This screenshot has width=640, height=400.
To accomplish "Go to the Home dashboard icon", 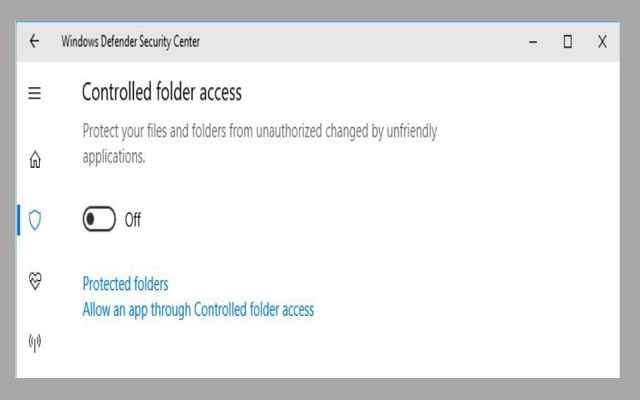I will pos(35,159).
